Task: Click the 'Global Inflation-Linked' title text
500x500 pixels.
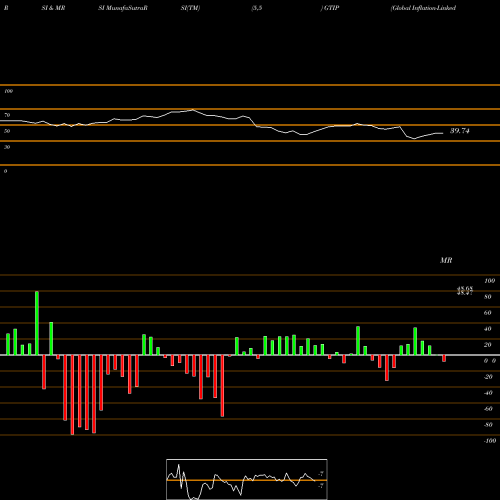Action: [x=423, y=8]
